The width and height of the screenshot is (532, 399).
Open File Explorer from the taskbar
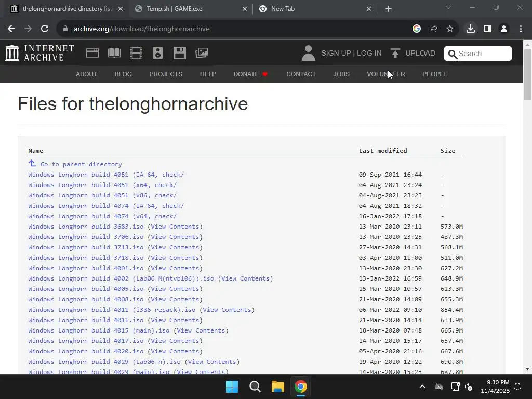pos(277,387)
